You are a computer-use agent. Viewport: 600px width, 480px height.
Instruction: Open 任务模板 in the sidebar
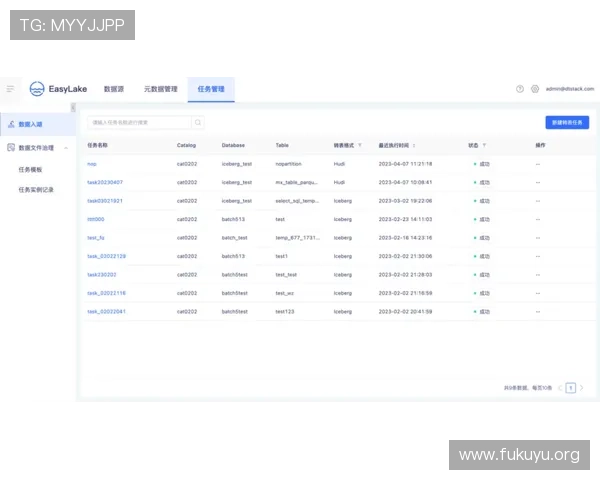tap(30, 170)
